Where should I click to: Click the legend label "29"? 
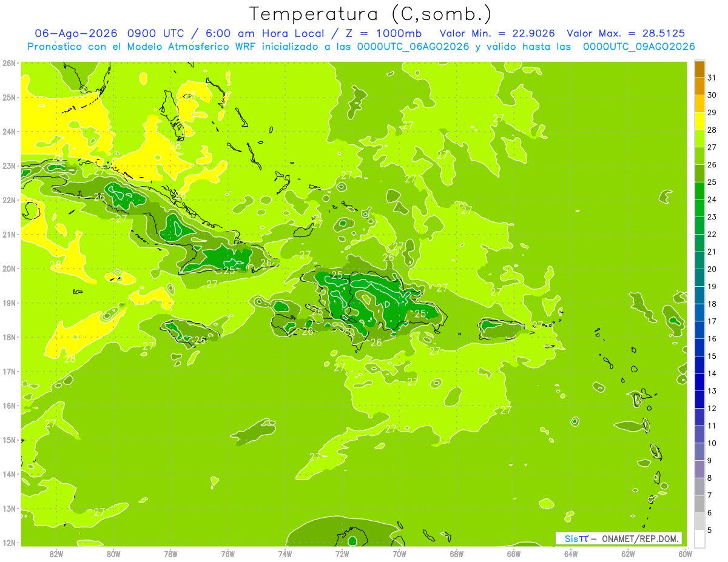(x=712, y=113)
